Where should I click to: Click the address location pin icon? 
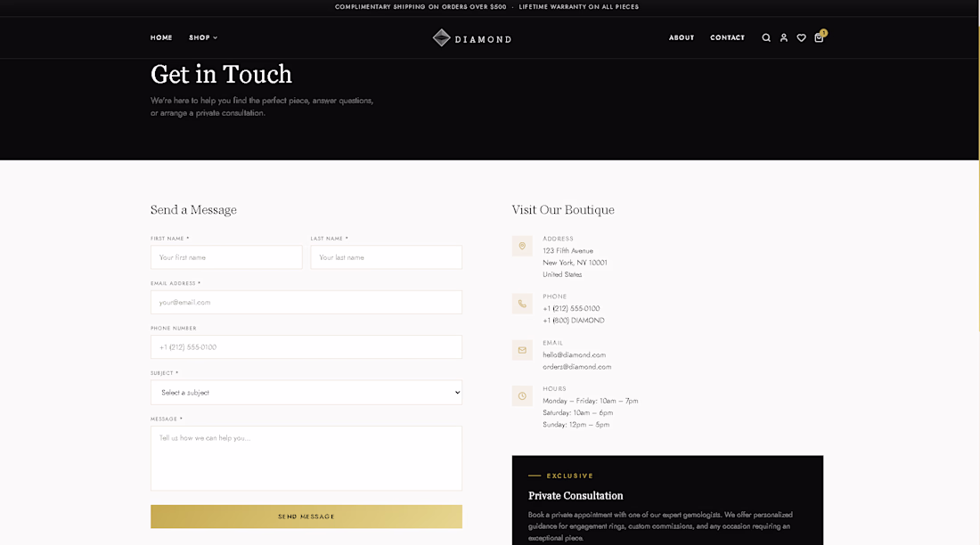pos(522,247)
